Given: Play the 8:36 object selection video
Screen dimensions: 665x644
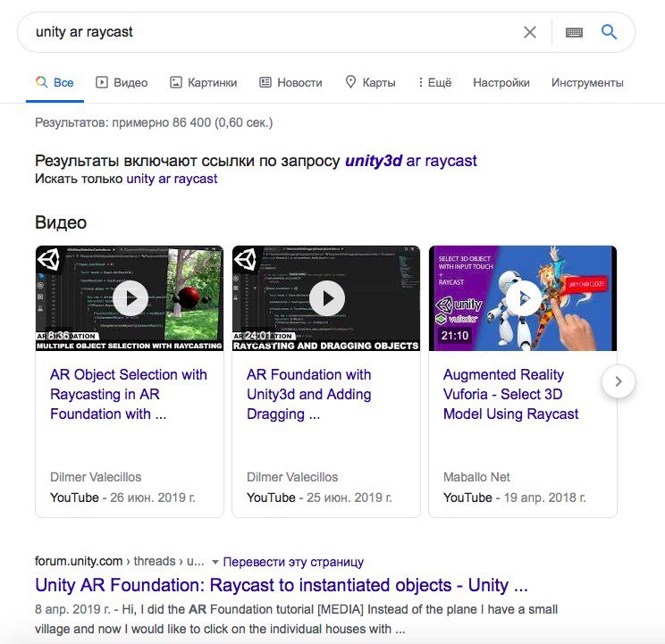Looking at the screenshot, I should [130, 298].
